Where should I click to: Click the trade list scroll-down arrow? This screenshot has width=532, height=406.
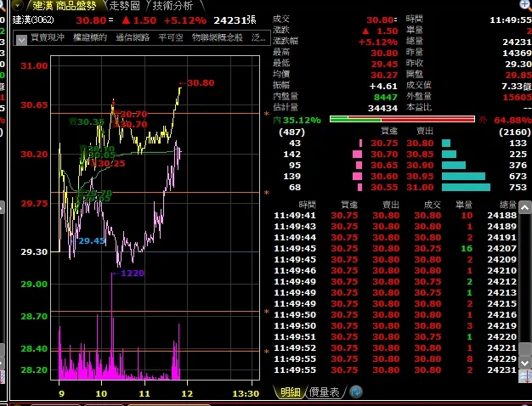[x=525, y=363]
